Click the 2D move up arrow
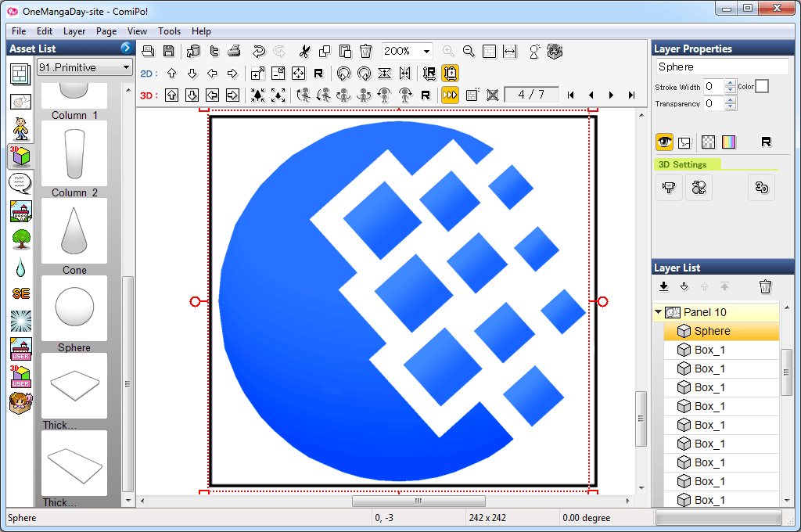Screen dimensions: 801x532 (171, 73)
